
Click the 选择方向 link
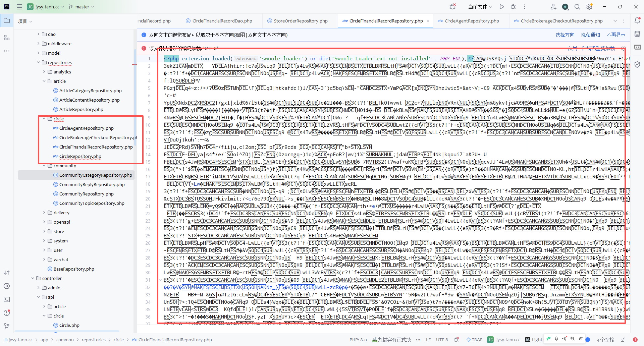pos(565,35)
